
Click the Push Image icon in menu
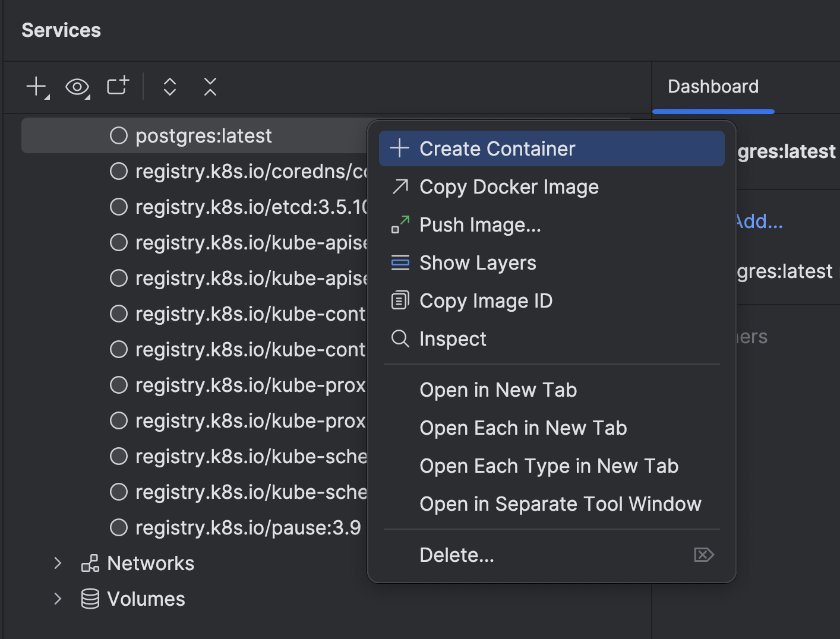(x=400, y=224)
